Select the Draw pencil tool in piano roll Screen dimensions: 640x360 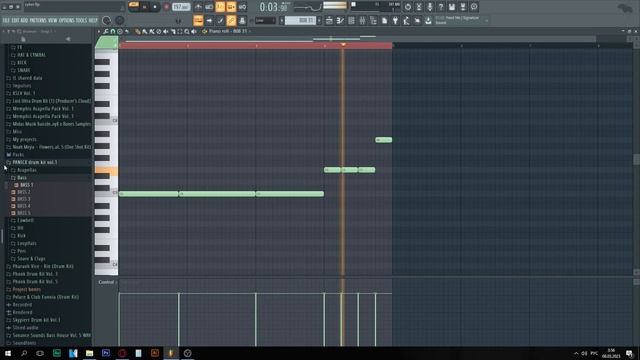click(138, 31)
